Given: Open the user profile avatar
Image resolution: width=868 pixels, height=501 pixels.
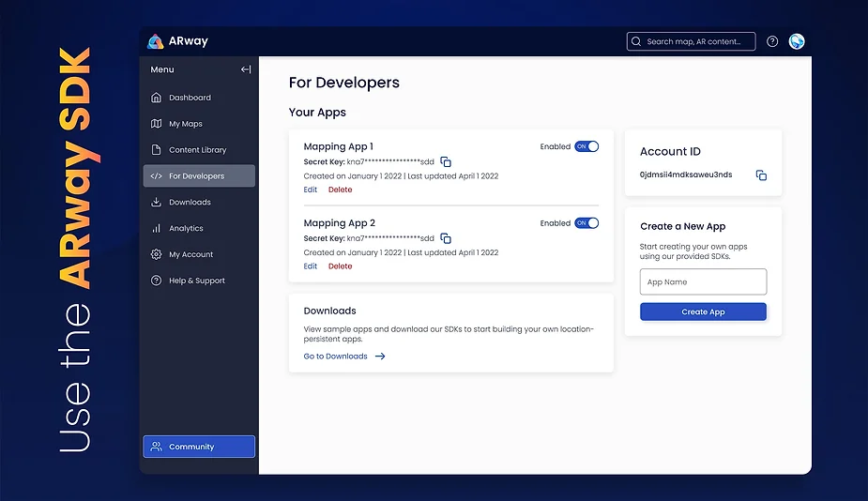Looking at the screenshot, I should (x=797, y=41).
